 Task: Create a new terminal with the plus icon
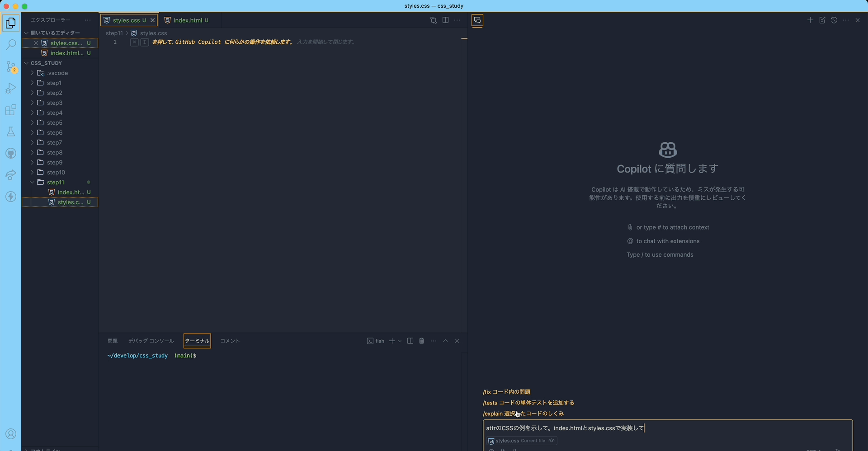pyautogui.click(x=392, y=341)
